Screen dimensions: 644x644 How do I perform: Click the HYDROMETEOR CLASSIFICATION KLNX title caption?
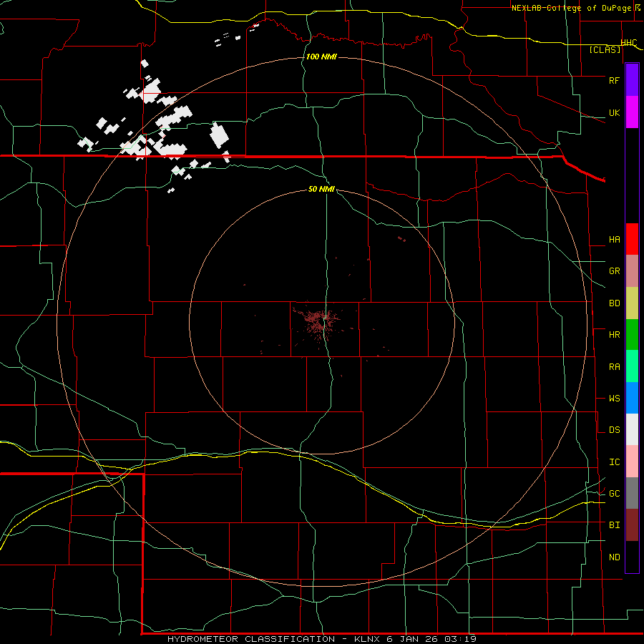[322, 639]
